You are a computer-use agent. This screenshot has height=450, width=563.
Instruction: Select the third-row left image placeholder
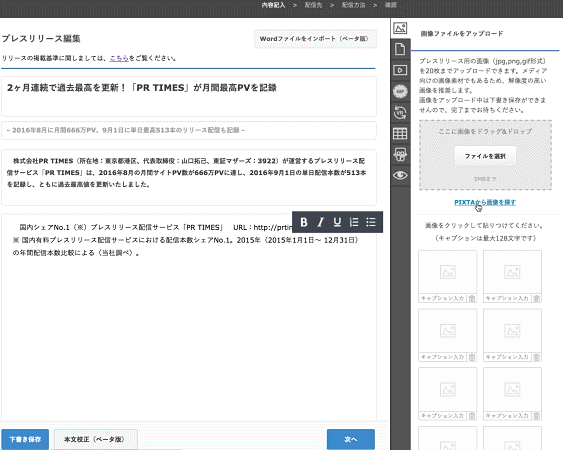(x=448, y=389)
